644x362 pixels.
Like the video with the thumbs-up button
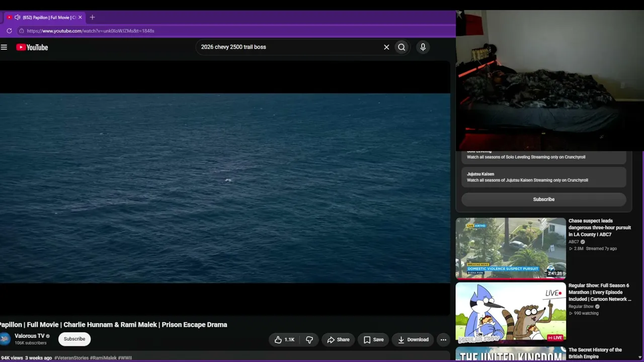(284, 340)
